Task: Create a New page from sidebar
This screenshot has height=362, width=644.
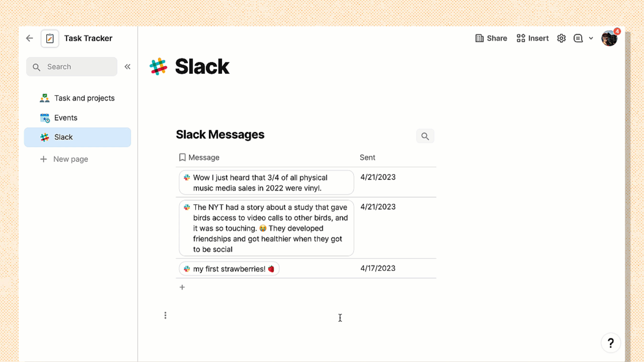Action: pos(70,159)
